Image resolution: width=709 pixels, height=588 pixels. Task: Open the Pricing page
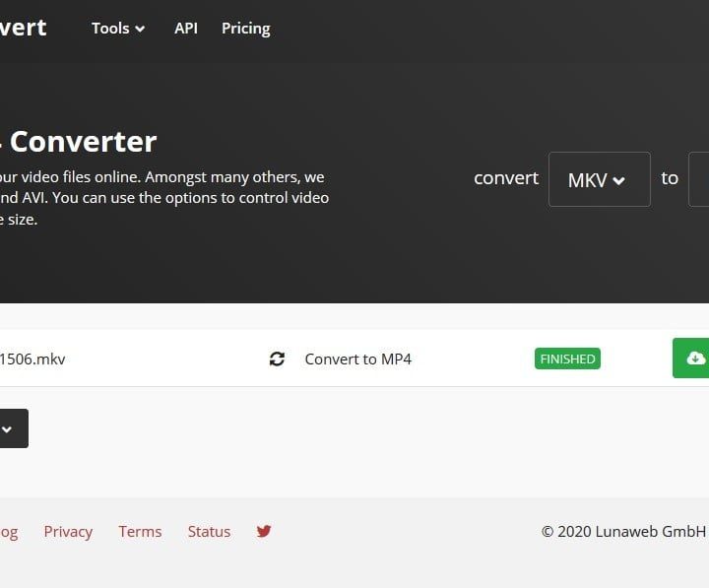tap(245, 29)
